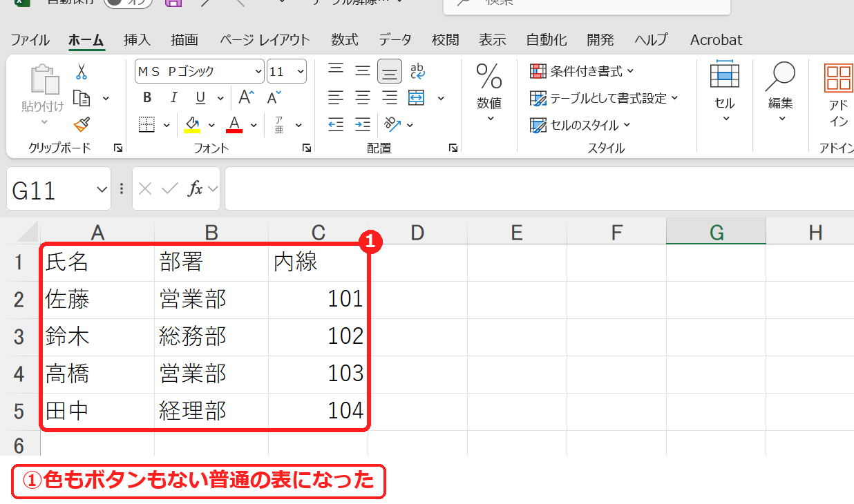Click the phonetic guide (furigana) icon
The width and height of the screenshot is (854, 504).
[x=278, y=124]
